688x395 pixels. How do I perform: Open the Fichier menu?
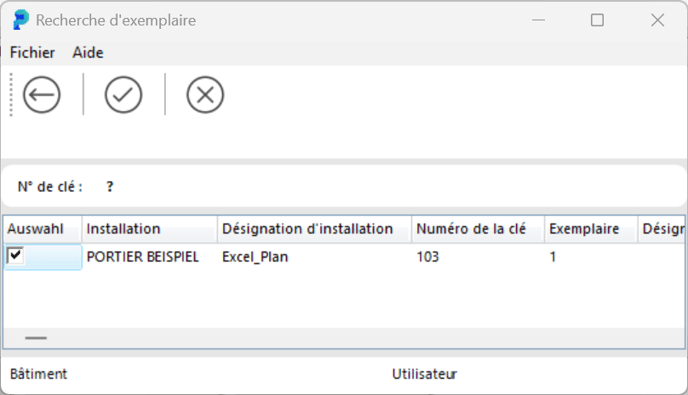[x=32, y=53]
